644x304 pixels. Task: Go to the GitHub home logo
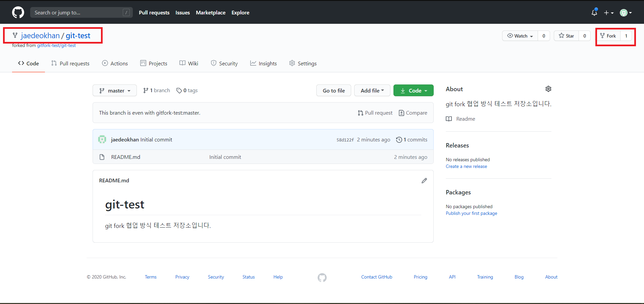18,12
